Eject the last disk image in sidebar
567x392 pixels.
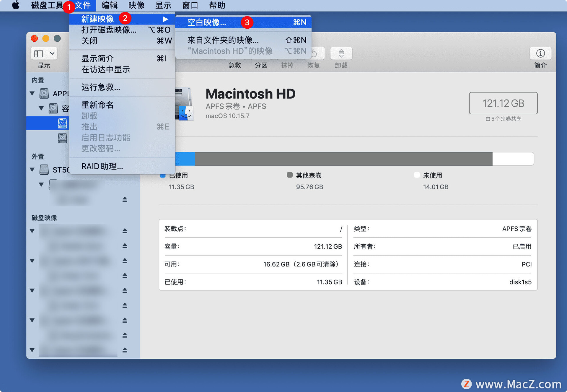125,350
